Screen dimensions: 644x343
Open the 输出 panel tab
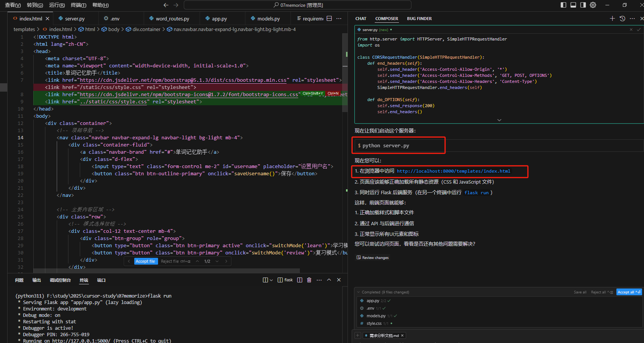click(x=37, y=280)
